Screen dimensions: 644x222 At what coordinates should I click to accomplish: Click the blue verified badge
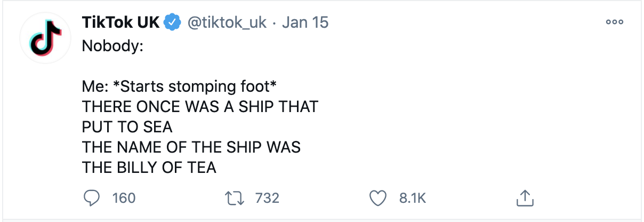point(172,22)
